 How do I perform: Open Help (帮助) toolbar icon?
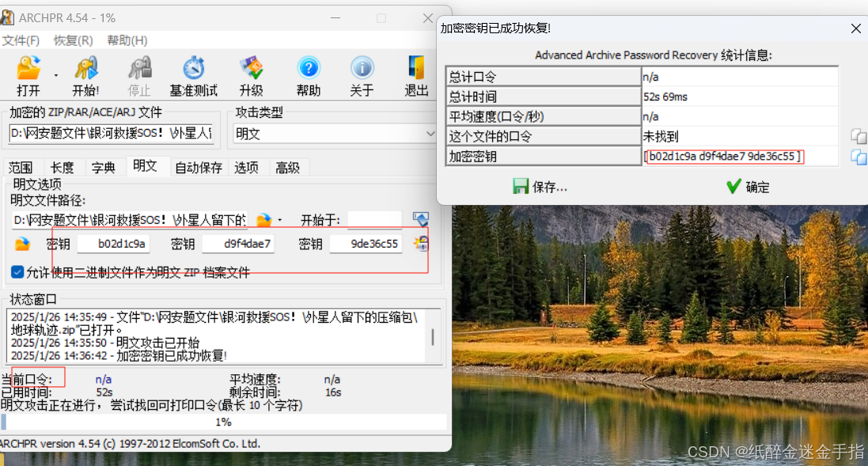[x=309, y=76]
